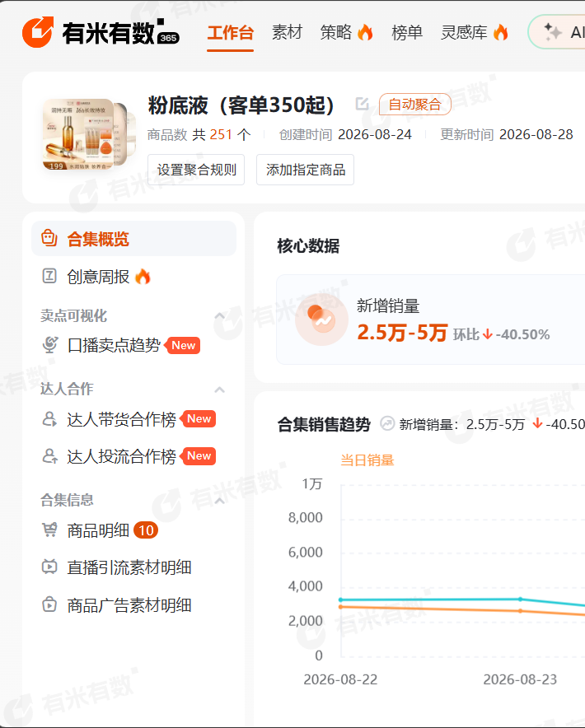Click the person icon for 达人投流合作榜
This screenshot has height=728, width=585.
pos(49,456)
